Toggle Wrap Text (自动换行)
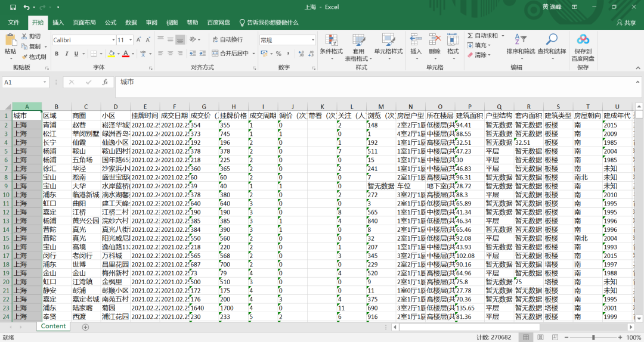 point(228,39)
